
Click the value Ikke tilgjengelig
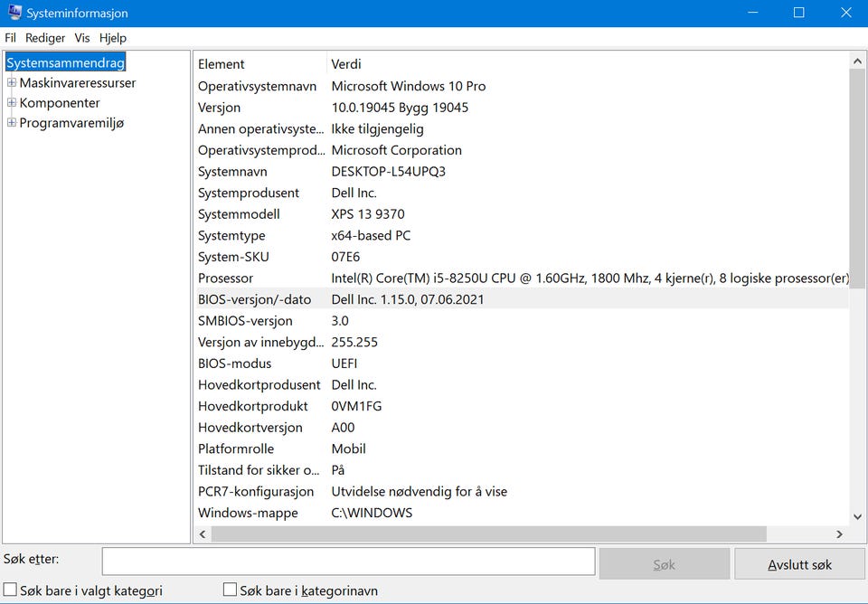coord(378,129)
